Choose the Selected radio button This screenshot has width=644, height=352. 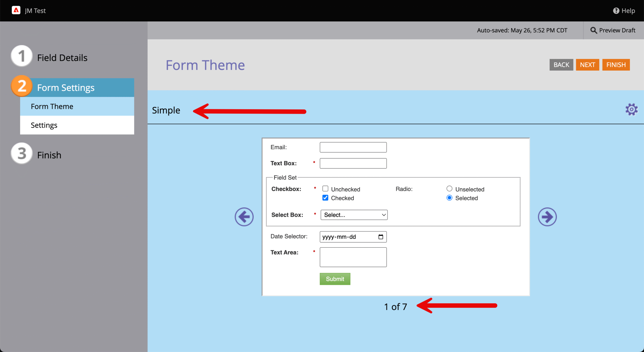tap(449, 198)
